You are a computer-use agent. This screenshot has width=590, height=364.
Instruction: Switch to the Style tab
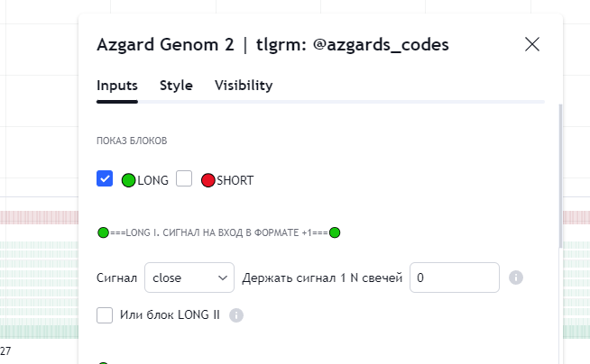tap(176, 86)
